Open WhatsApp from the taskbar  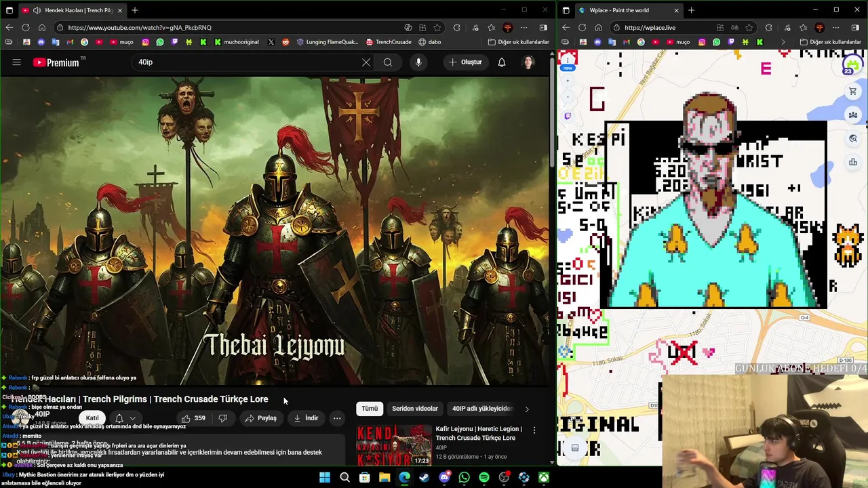coord(465,478)
